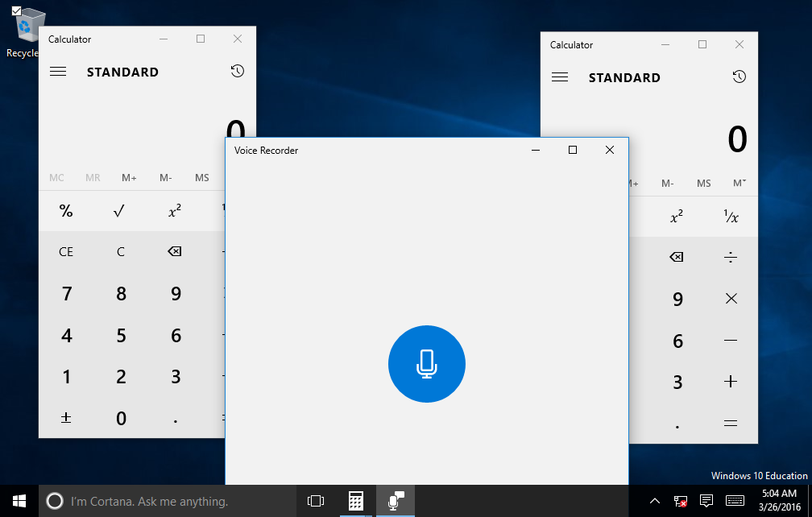Screen dimensions: 812x517
Task: Open Action Center notifications icon
Action: point(706,501)
